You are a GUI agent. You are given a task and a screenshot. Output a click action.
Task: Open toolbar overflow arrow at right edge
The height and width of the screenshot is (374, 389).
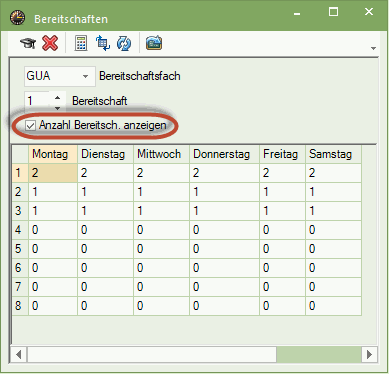click(x=373, y=49)
